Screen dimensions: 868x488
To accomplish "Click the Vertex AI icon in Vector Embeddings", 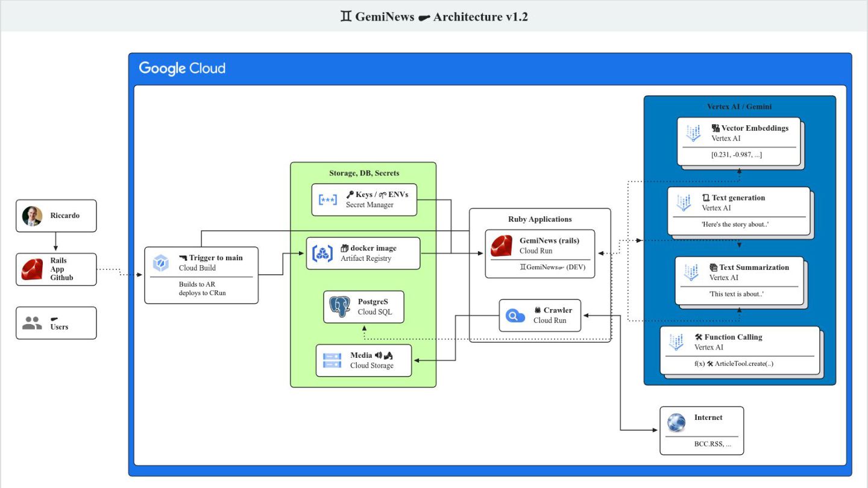I will click(x=693, y=133).
